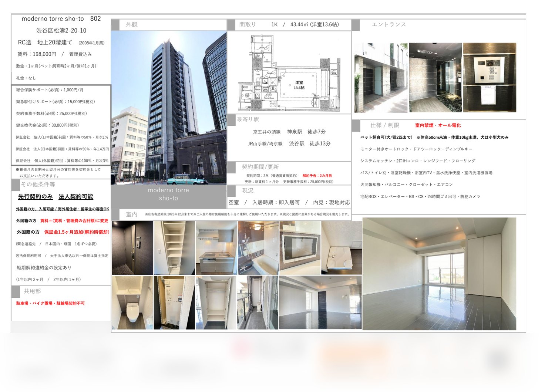Click the '最寄り駅' section header
The height and width of the screenshot is (392, 555).
[248, 119]
